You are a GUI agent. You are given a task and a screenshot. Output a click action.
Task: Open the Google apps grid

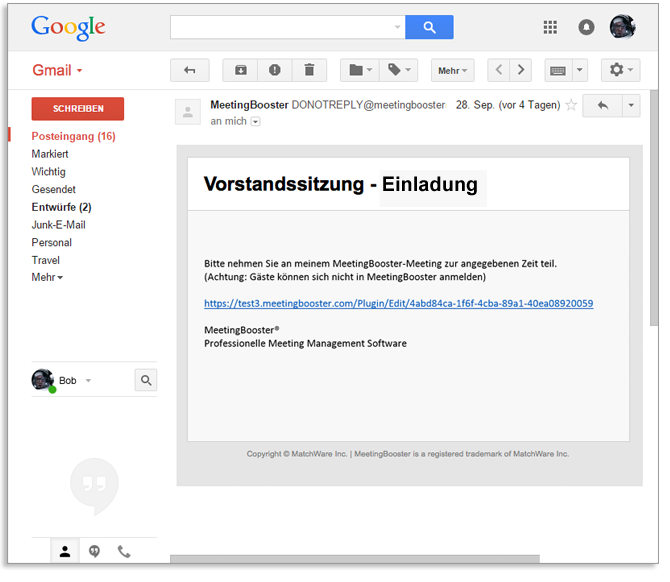point(550,27)
